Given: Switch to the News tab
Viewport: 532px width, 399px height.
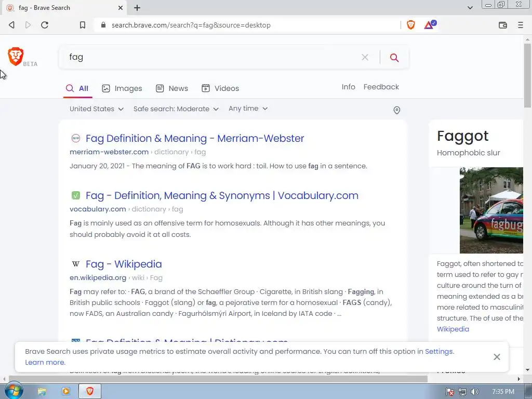Looking at the screenshot, I should (171, 88).
